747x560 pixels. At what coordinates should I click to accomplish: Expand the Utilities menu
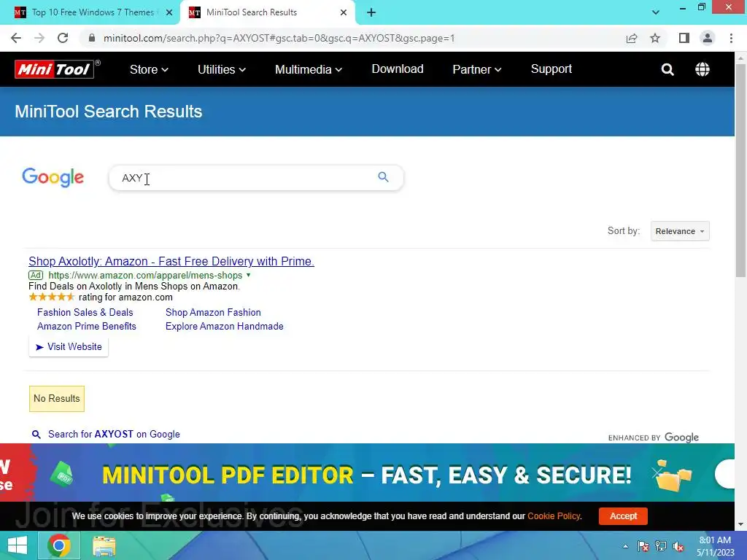pyautogui.click(x=222, y=69)
